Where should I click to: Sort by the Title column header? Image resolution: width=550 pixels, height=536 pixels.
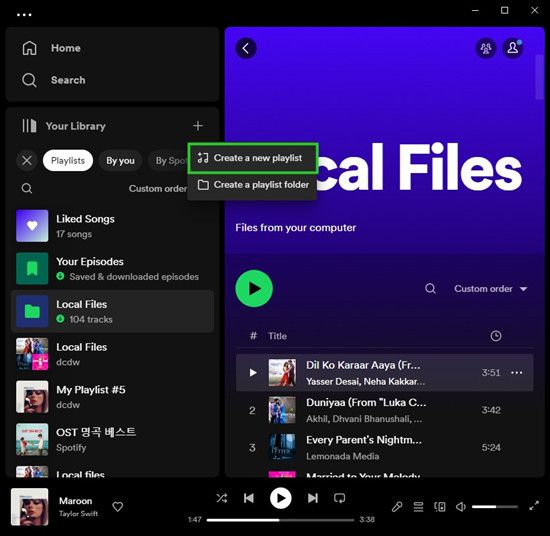point(277,336)
